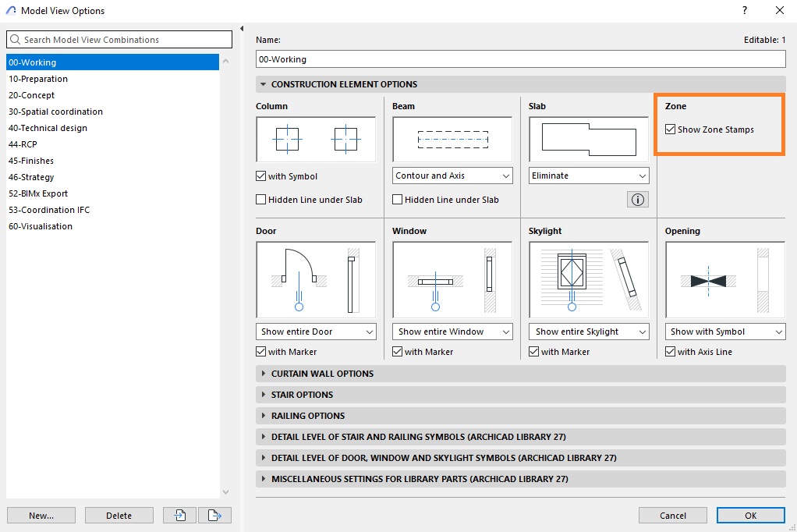Collapse the left list panel arrow
Image resolution: width=797 pixels, height=532 pixels.
[242, 29]
